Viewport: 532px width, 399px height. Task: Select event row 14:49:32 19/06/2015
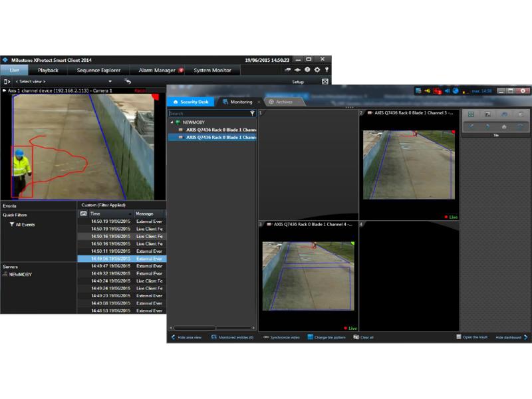(x=122, y=273)
